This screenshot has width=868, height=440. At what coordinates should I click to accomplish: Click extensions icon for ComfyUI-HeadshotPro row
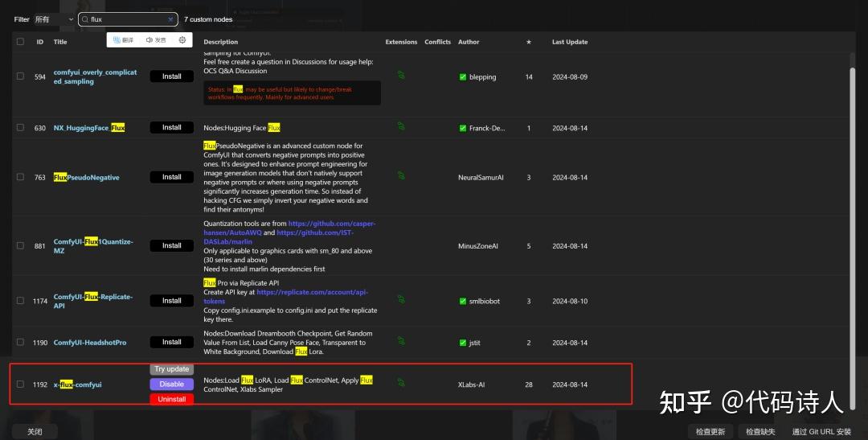coord(401,341)
